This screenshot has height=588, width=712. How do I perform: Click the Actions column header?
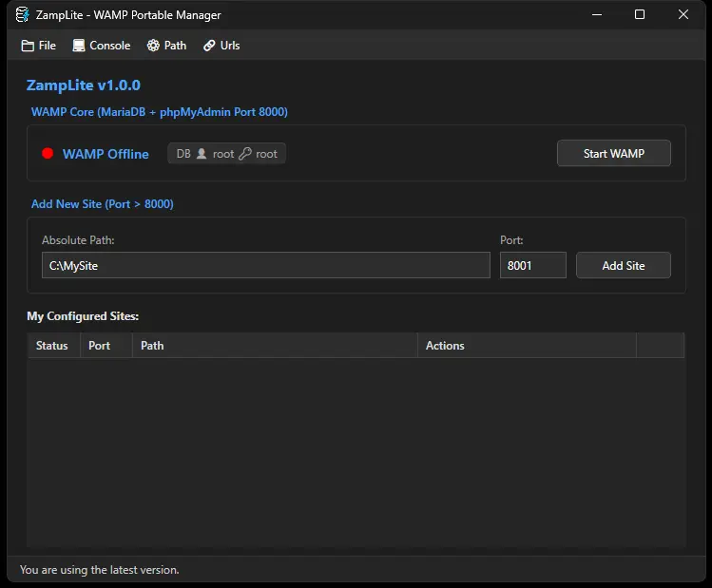[x=528, y=346]
